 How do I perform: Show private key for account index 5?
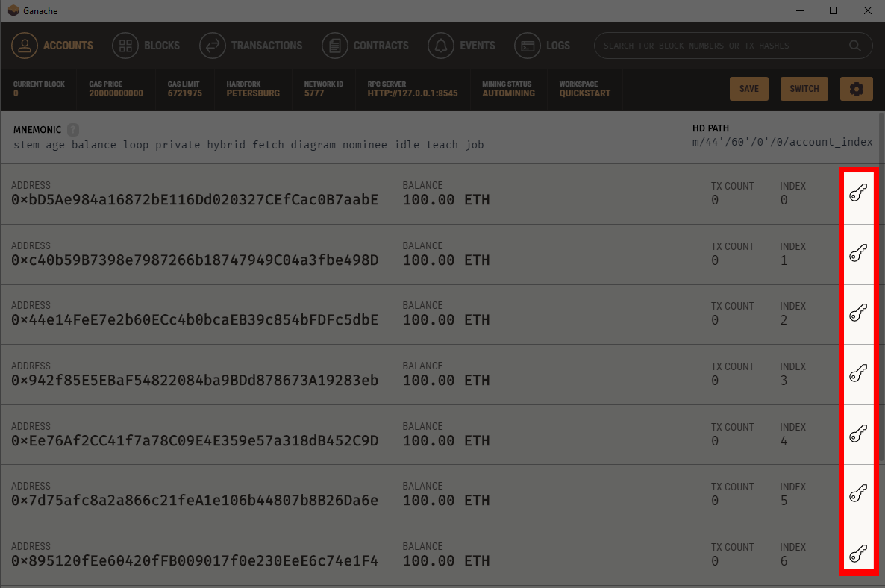(858, 494)
